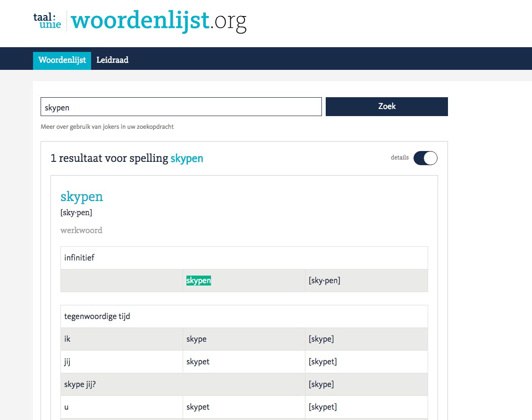Switch to the Woordenlijst tab

[x=62, y=60]
